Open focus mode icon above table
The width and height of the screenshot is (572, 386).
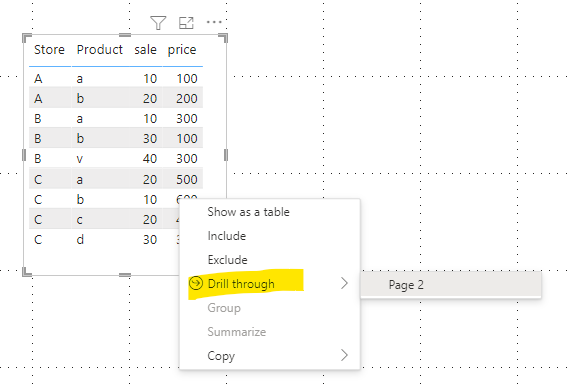(x=186, y=23)
